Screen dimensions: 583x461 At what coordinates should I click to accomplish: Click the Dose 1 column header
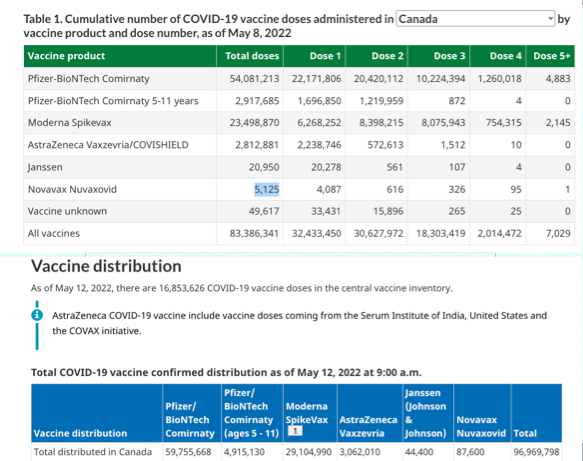click(315, 56)
